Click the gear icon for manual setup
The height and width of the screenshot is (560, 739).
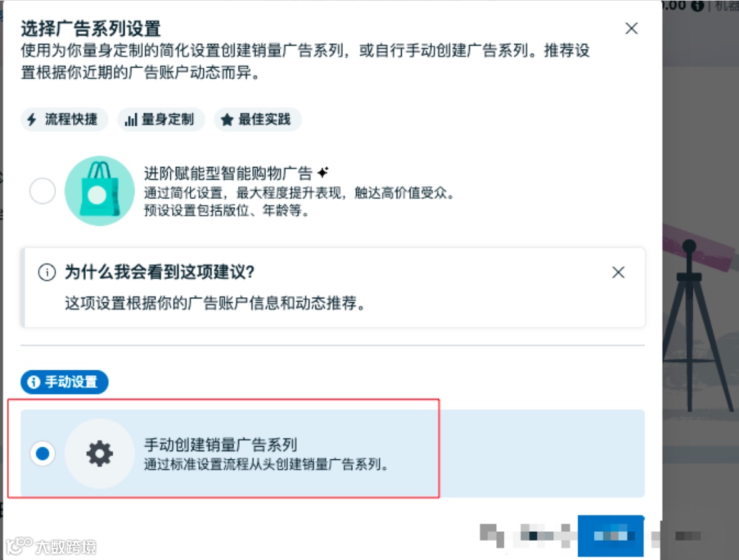tap(99, 454)
